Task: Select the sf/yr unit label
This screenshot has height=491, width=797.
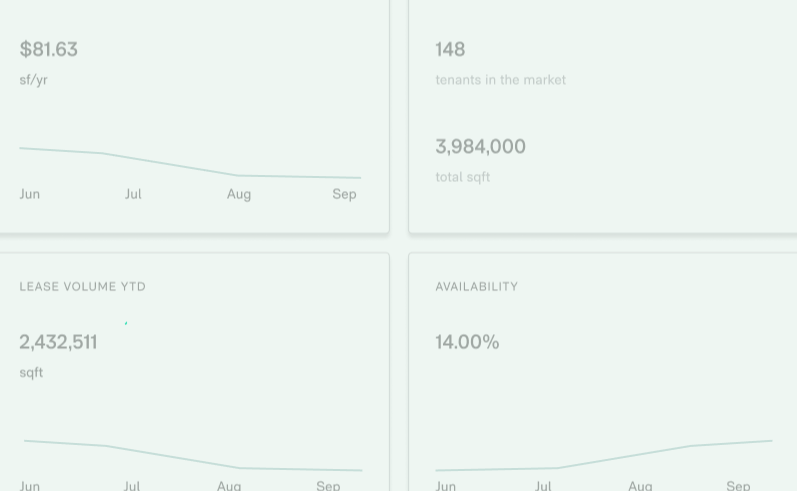Action: (x=34, y=80)
